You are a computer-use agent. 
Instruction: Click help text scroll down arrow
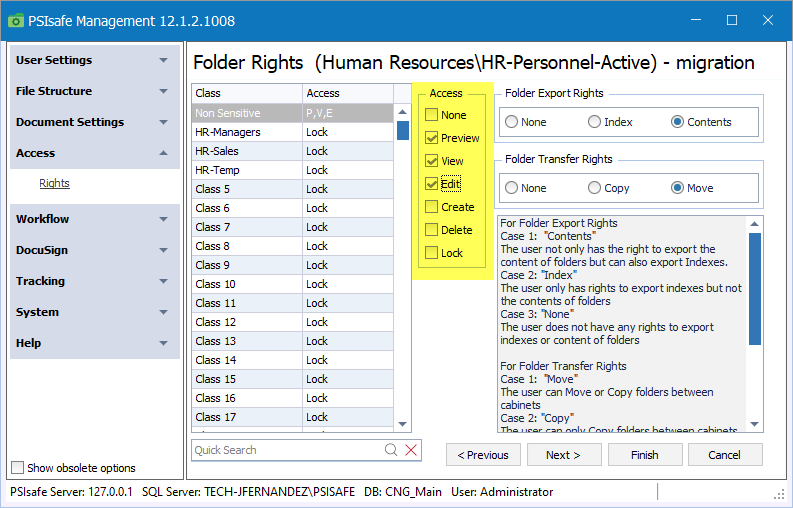[755, 424]
